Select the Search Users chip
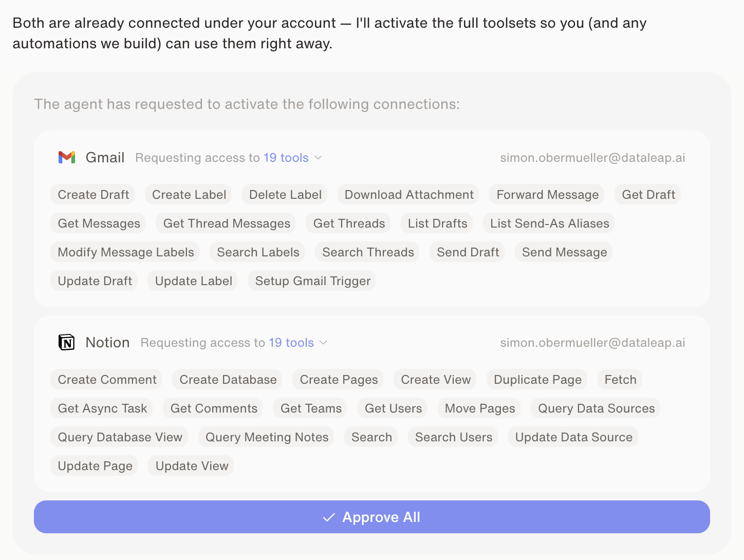Screen dimensions: 744x560 point(453,437)
